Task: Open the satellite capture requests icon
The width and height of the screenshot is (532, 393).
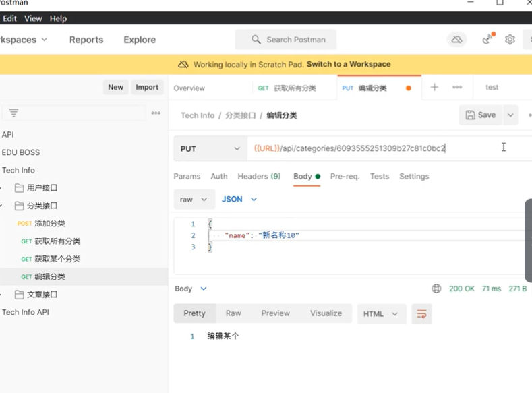Action: point(488,39)
